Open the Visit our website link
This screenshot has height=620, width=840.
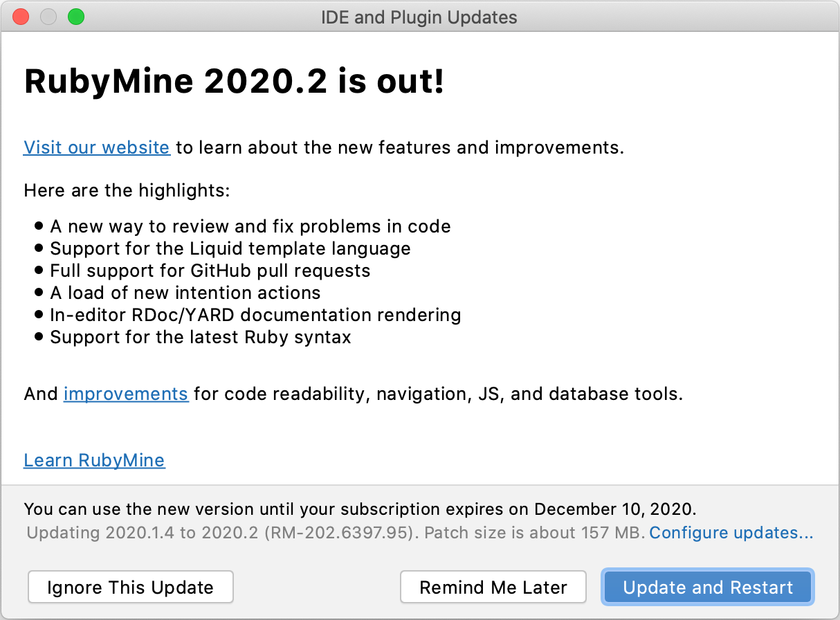click(x=96, y=147)
